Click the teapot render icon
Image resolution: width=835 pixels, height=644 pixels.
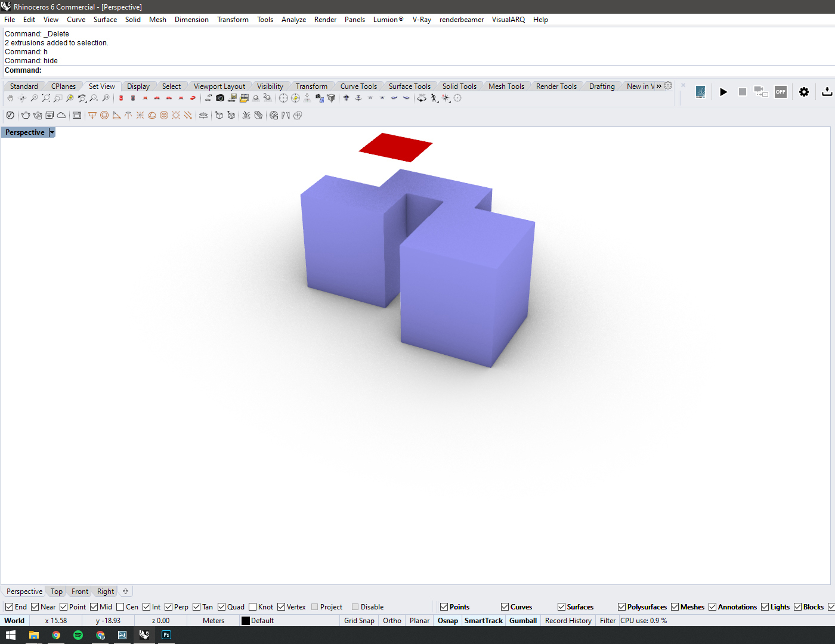(x=26, y=116)
